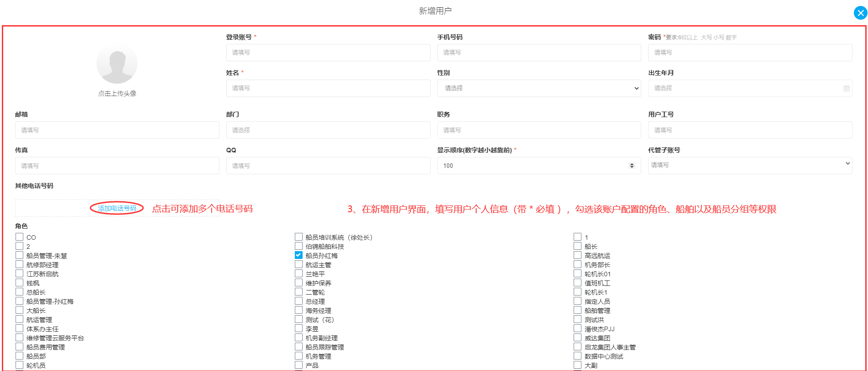Check the 兰艳平 role
The image size is (868, 371).
[298, 274]
